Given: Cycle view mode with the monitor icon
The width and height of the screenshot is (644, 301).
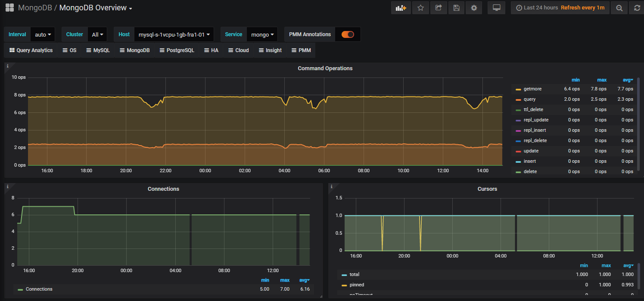Looking at the screenshot, I should [496, 8].
